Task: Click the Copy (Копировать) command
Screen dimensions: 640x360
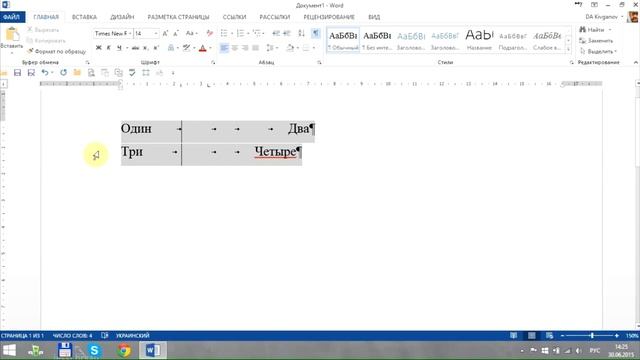Action: click(46, 40)
